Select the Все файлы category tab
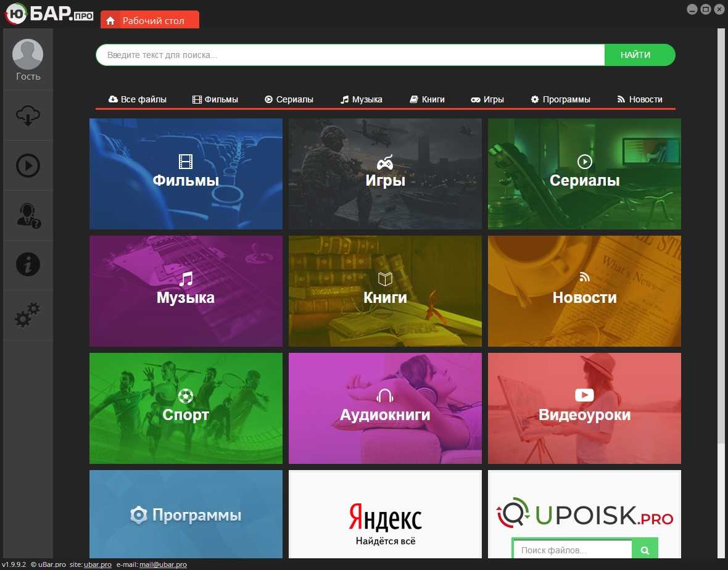 [x=138, y=99]
